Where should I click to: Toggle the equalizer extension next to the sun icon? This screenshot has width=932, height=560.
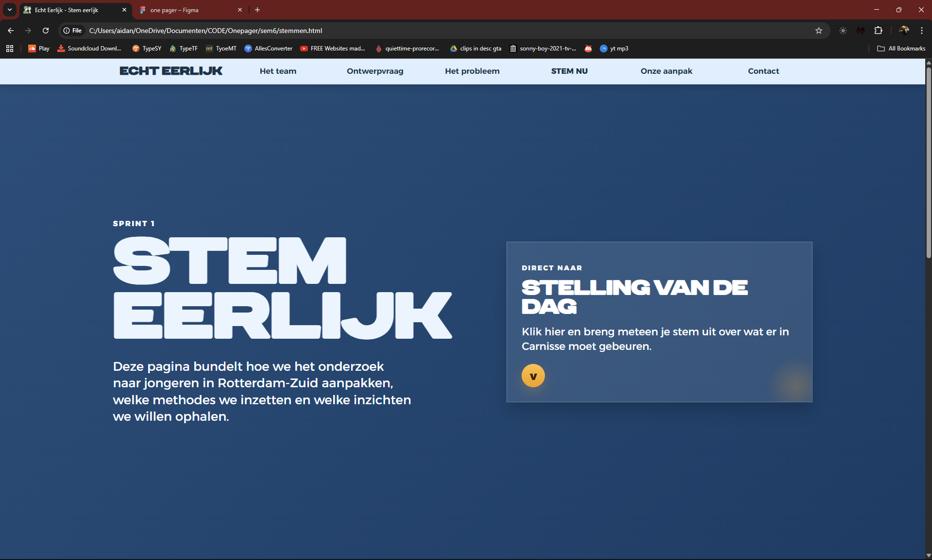click(x=861, y=31)
